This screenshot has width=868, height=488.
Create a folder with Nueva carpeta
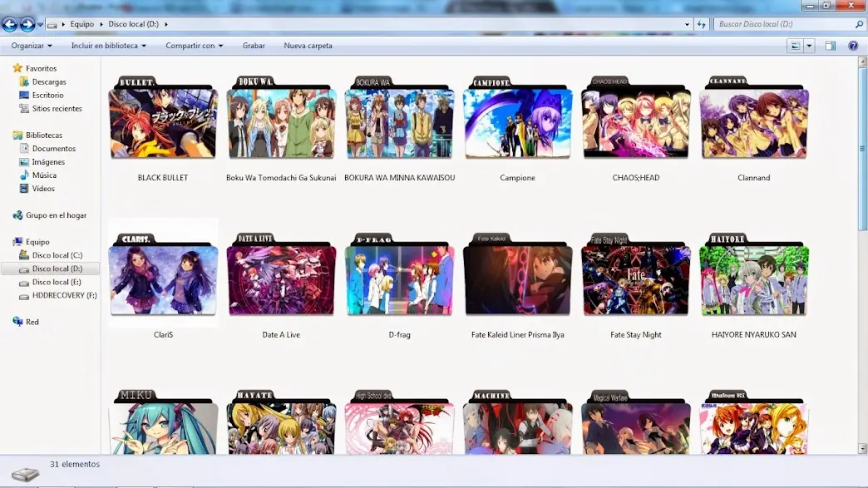[x=308, y=46]
